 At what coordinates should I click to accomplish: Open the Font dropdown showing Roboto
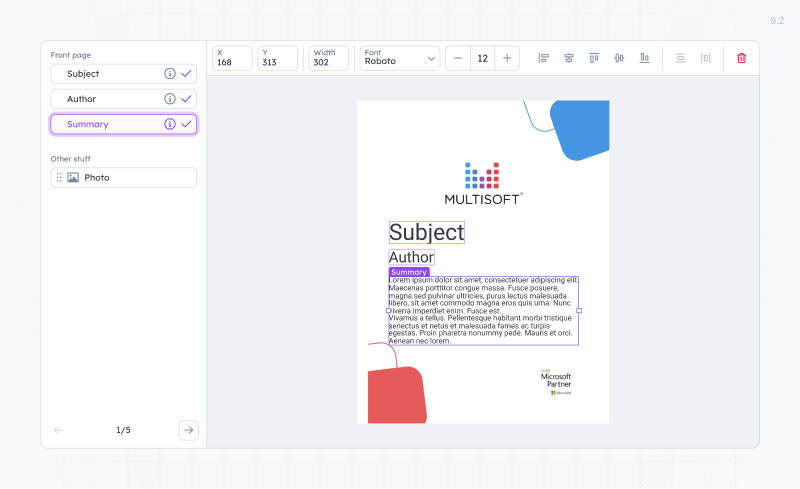pyautogui.click(x=399, y=58)
